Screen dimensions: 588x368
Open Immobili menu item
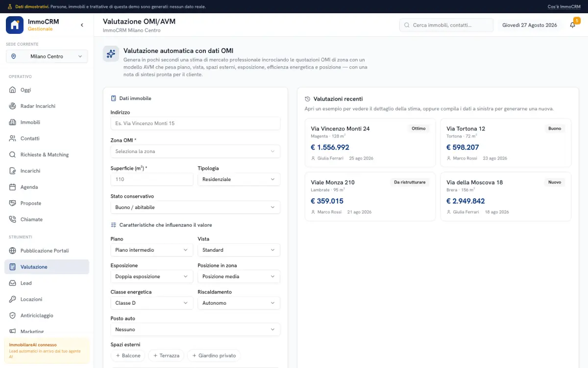[47, 122]
